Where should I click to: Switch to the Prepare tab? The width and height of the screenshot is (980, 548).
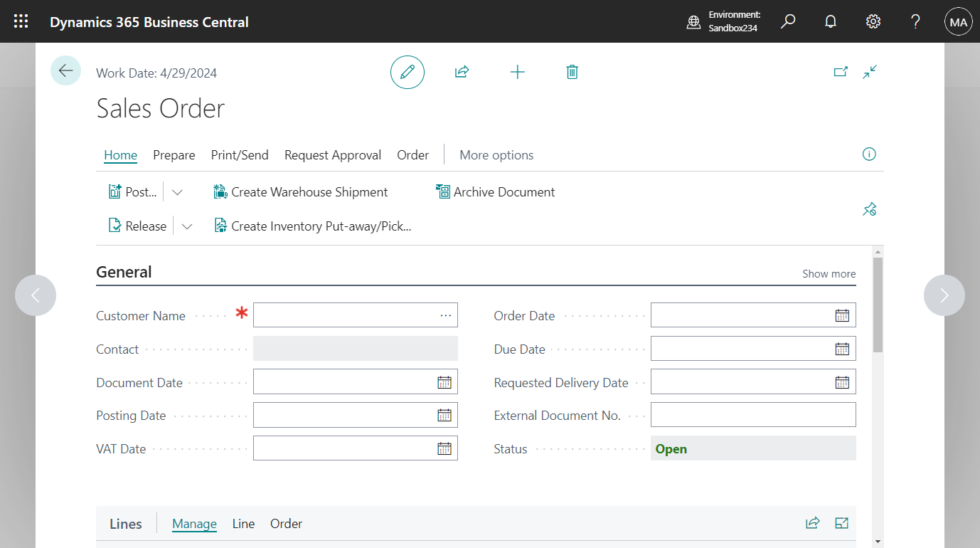point(174,154)
